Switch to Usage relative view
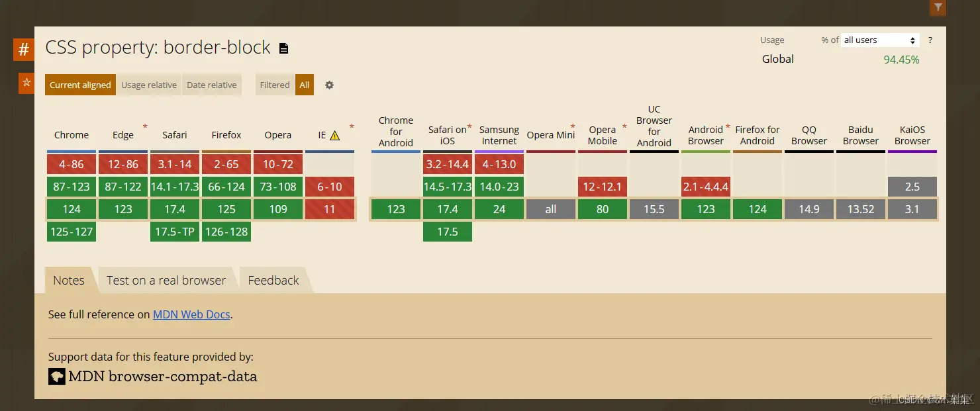 tap(149, 85)
